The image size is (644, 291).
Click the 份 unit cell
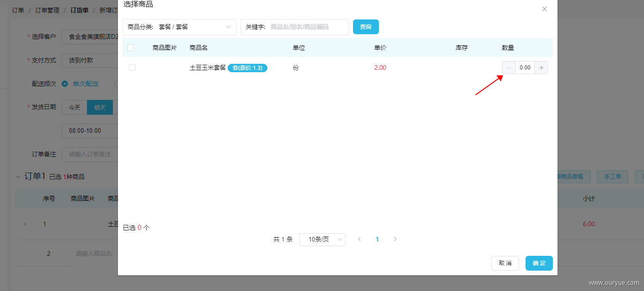[296, 68]
